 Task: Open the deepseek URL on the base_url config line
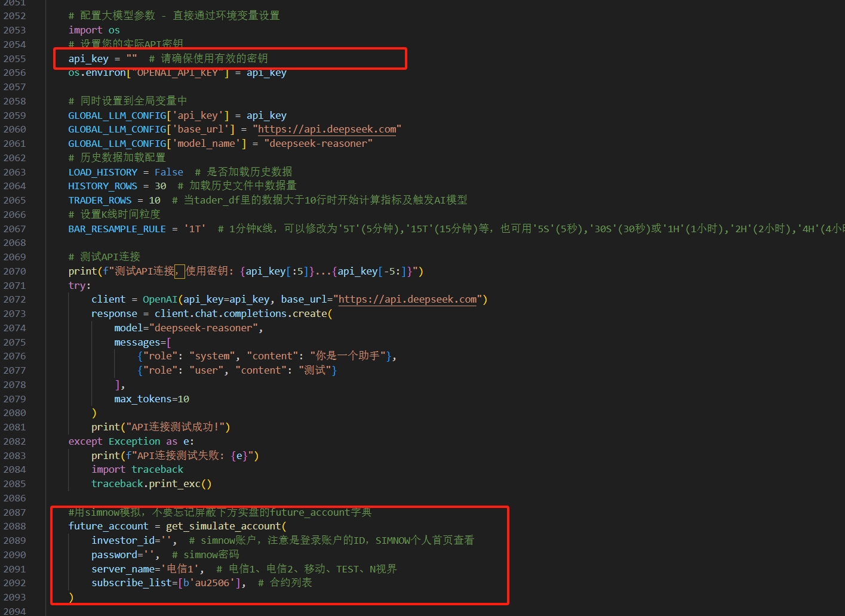tap(327, 130)
